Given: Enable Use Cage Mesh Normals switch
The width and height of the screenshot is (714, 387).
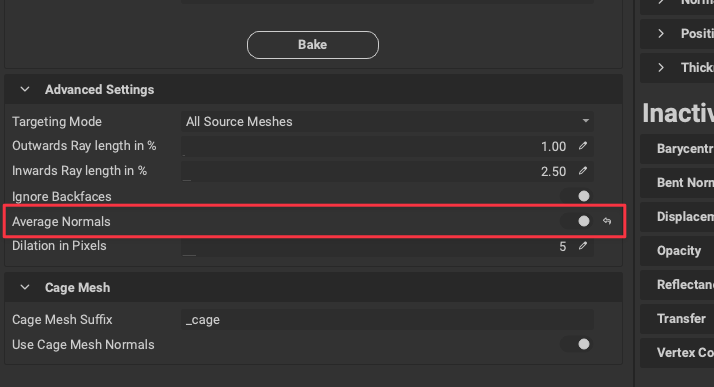Looking at the screenshot, I should pyautogui.click(x=576, y=344).
